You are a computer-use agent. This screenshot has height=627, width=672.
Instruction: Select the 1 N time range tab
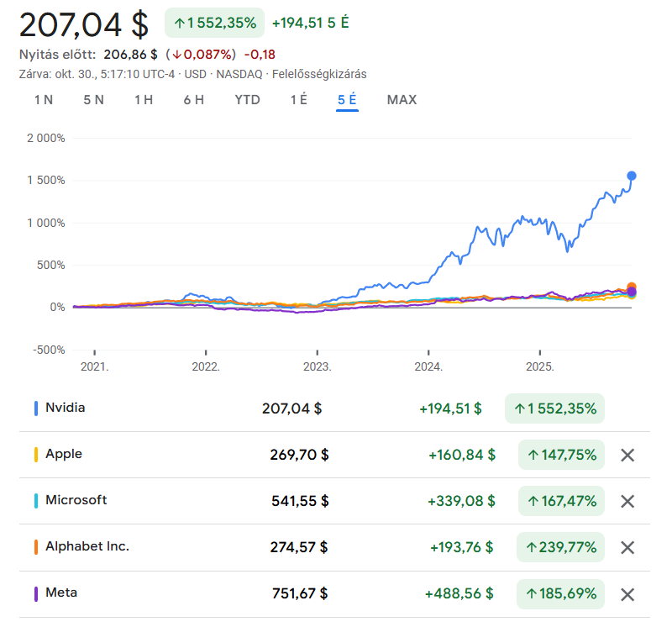44,100
